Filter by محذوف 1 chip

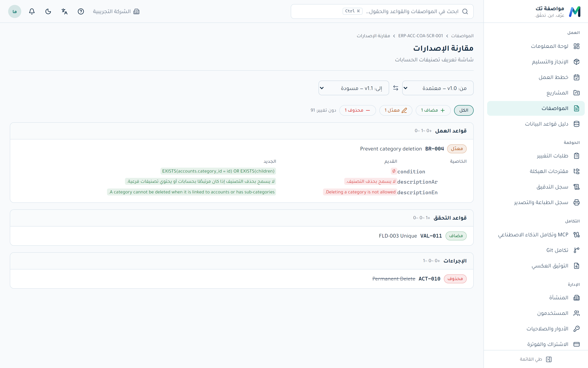point(357,110)
